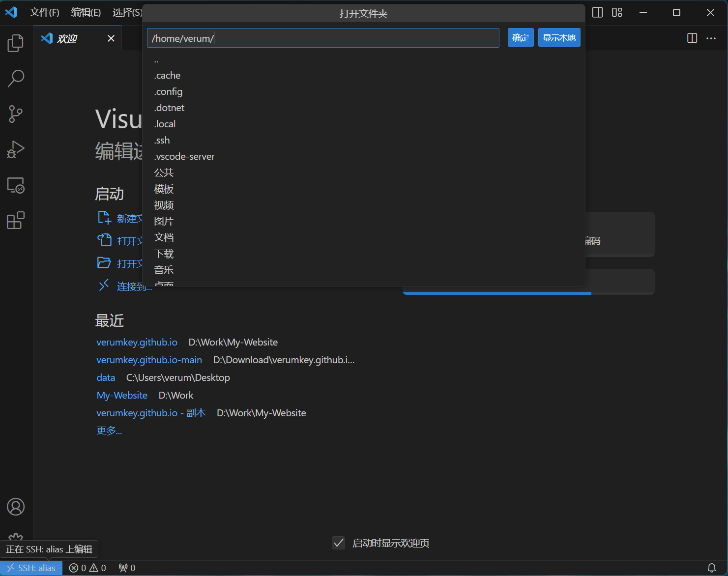This screenshot has height=576, width=728.
Task: Open the 选择(S) menu
Action: coord(127,12)
